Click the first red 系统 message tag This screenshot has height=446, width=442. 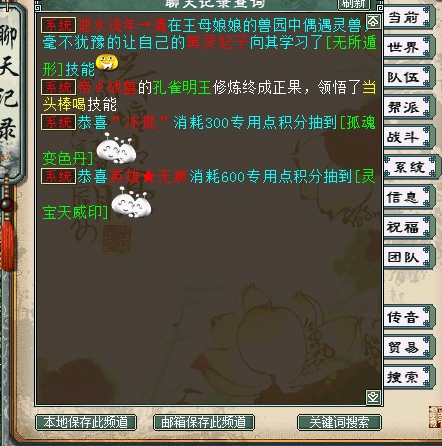pyautogui.click(x=59, y=25)
